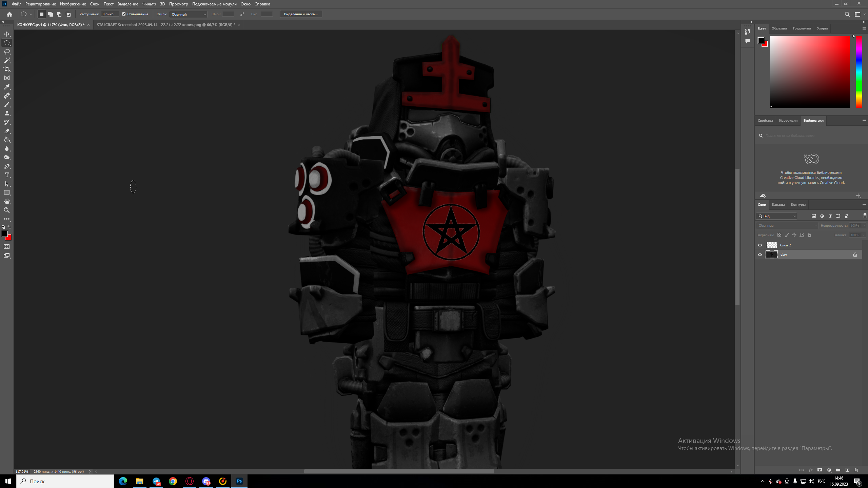The image size is (868, 488).
Task: Select Add to Selection mode
Action: tap(51, 14)
